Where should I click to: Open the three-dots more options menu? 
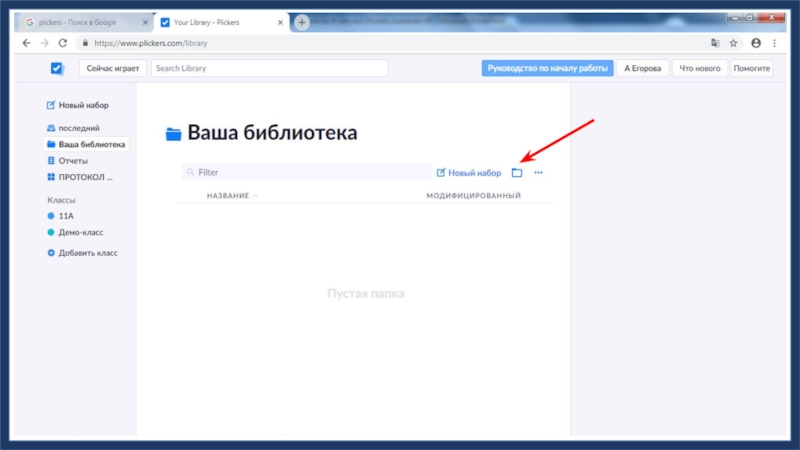(538, 173)
